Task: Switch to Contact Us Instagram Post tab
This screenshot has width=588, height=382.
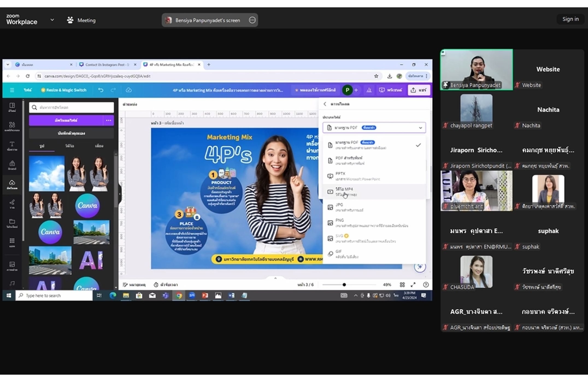Action: tap(107, 64)
